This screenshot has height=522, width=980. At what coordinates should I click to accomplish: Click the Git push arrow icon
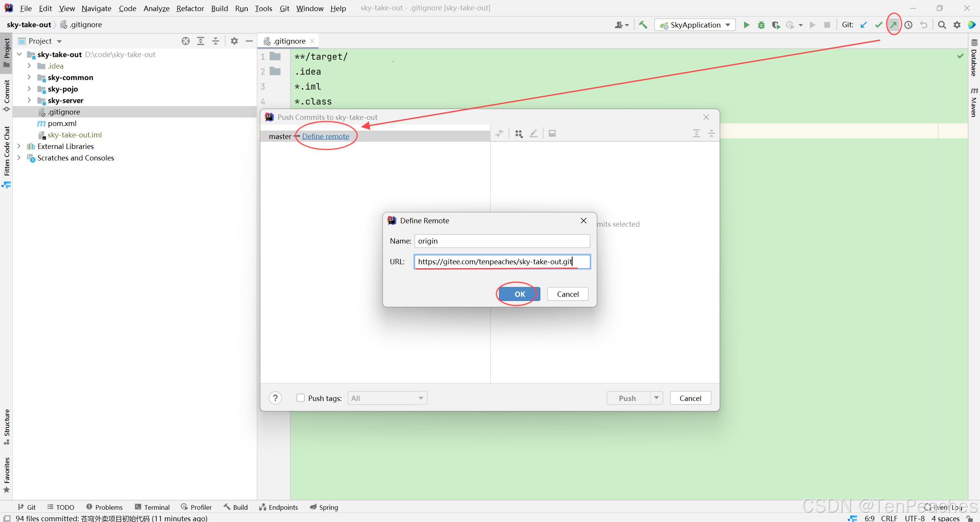click(893, 25)
